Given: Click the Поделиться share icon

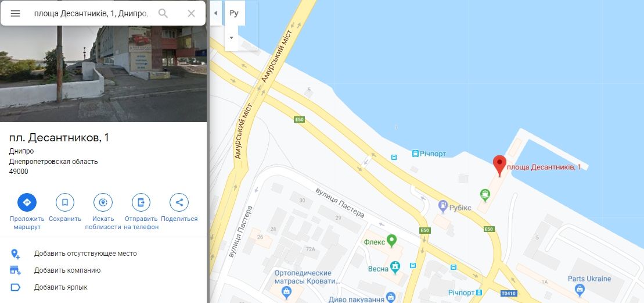Looking at the screenshot, I should coord(179,202).
